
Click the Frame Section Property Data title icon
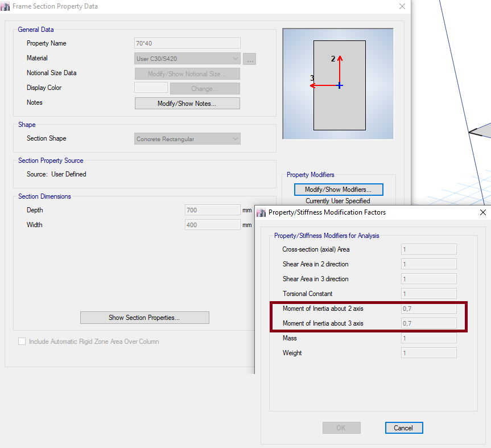pos(5,6)
